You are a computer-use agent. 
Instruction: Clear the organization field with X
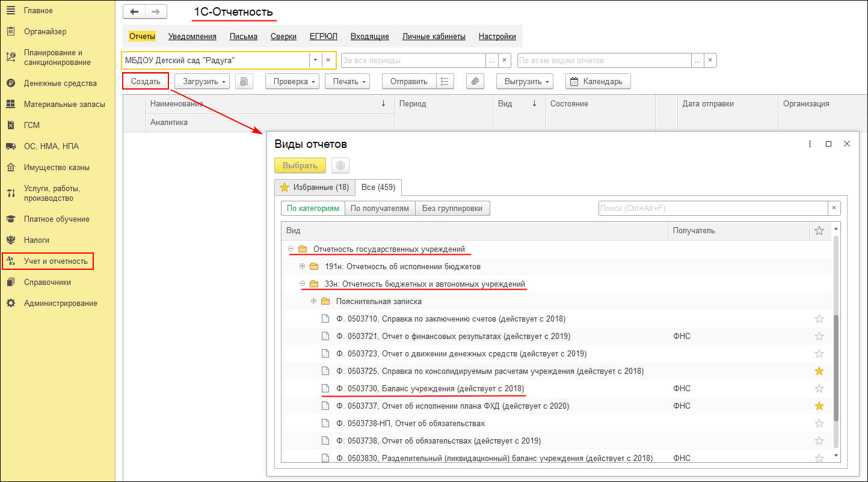click(x=328, y=60)
